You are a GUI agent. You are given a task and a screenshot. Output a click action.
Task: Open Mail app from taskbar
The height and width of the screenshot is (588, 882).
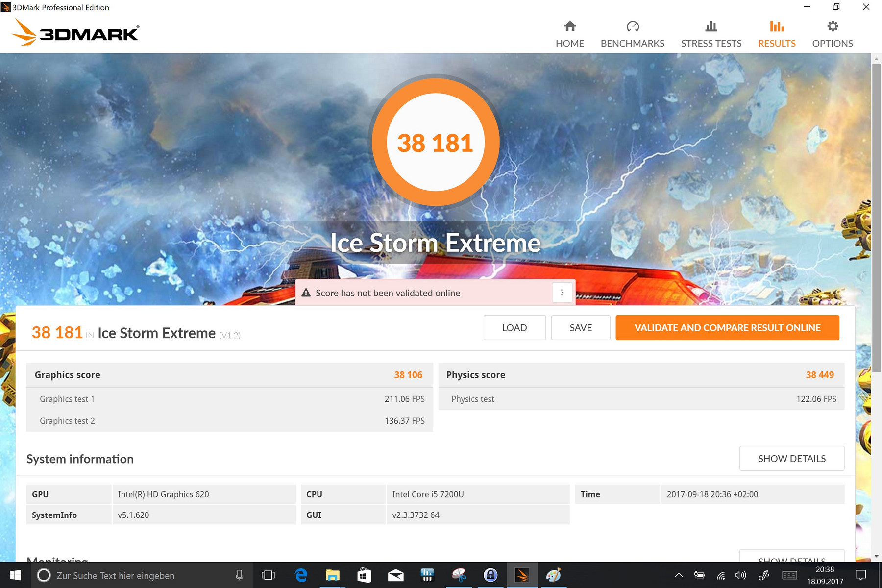coord(395,575)
